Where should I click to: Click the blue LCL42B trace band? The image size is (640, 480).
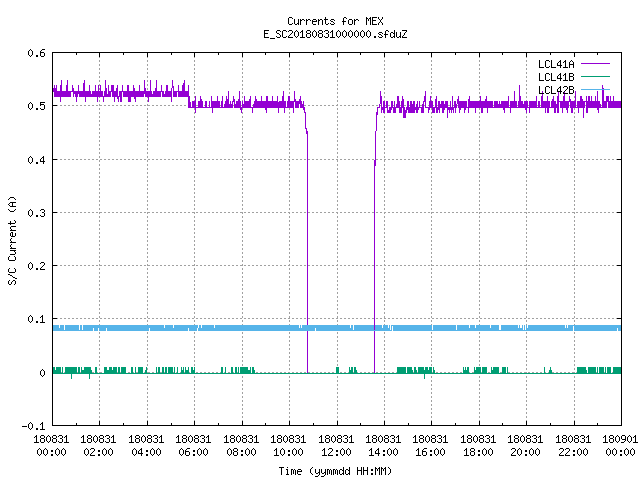click(337, 328)
